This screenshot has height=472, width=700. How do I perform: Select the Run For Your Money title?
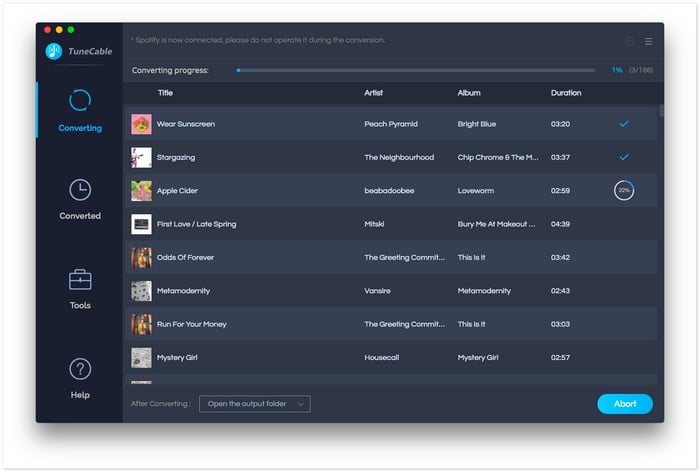(192, 324)
